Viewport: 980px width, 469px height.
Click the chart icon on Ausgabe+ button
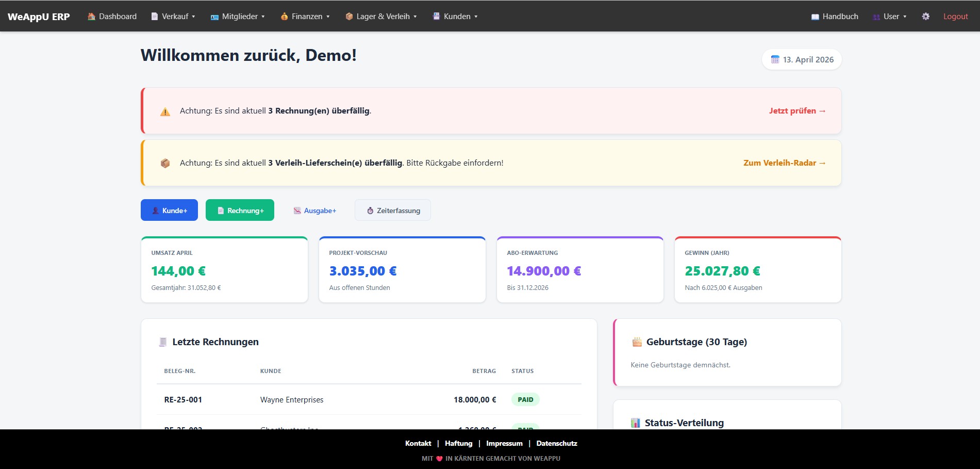pos(297,211)
